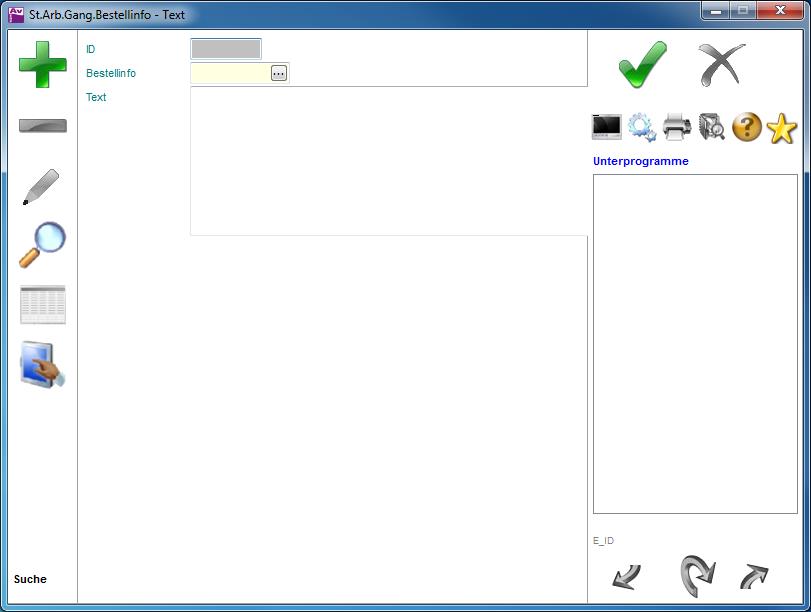Cancel with the gray X icon

pos(721,65)
